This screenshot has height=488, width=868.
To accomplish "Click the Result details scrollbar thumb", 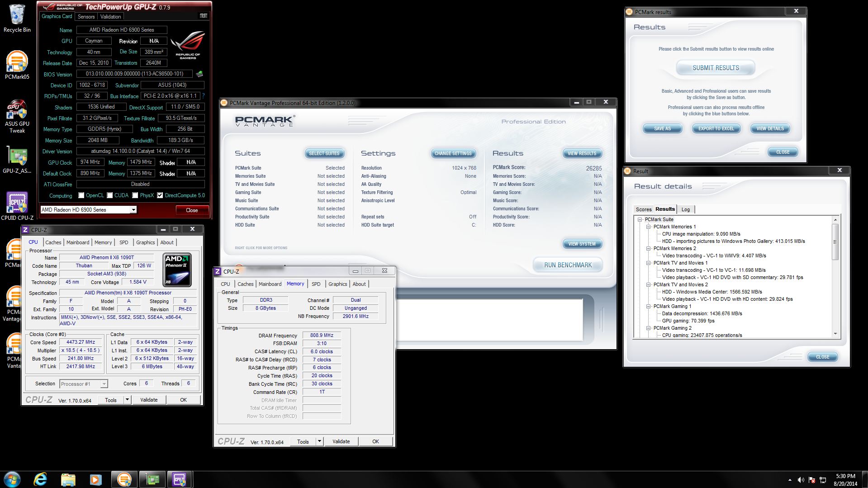I will tap(835, 242).
